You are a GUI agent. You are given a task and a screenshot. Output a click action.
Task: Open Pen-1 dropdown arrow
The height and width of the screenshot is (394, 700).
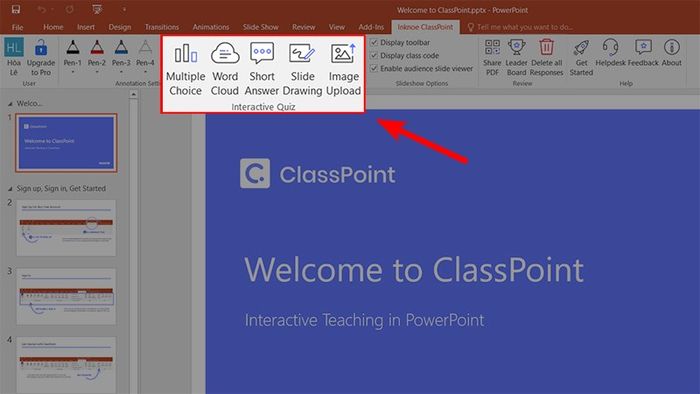pyautogui.click(x=72, y=72)
